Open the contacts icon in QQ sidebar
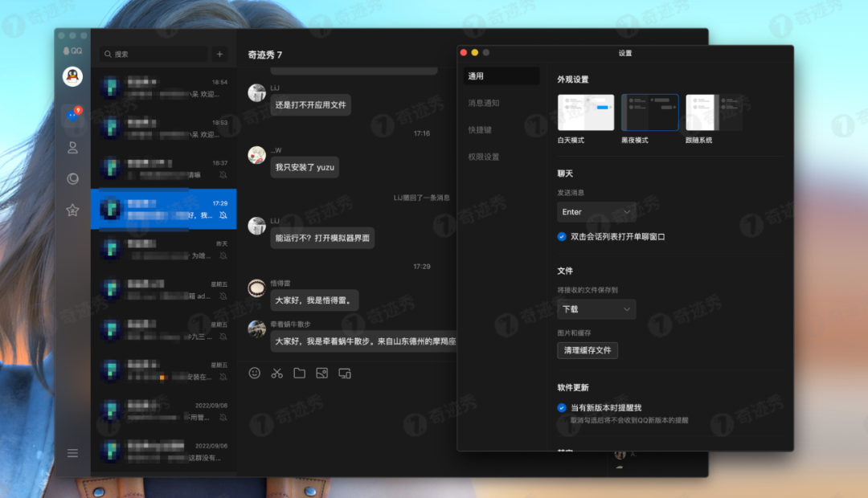 point(72,148)
